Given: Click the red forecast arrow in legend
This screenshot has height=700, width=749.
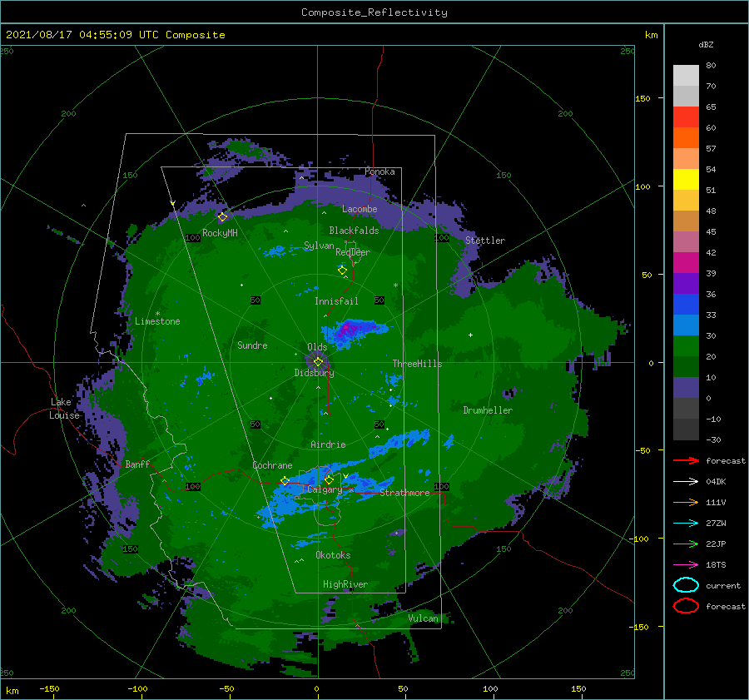Looking at the screenshot, I should pos(686,460).
